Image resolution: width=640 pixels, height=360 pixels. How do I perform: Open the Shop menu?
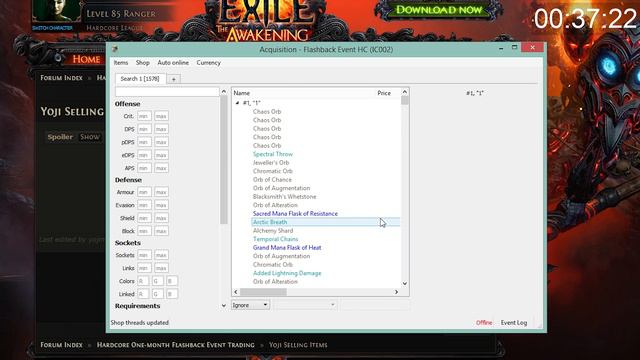click(142, 63)
